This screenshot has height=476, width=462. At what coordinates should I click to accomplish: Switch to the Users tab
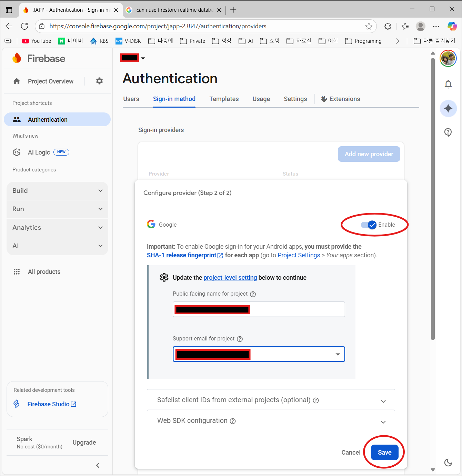[131, 99]
